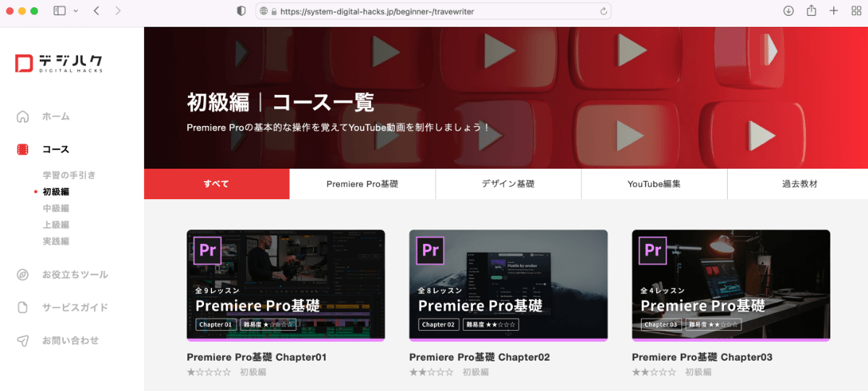
Task: Click 初級編 label under Chapter02
Action: (476, 372)
